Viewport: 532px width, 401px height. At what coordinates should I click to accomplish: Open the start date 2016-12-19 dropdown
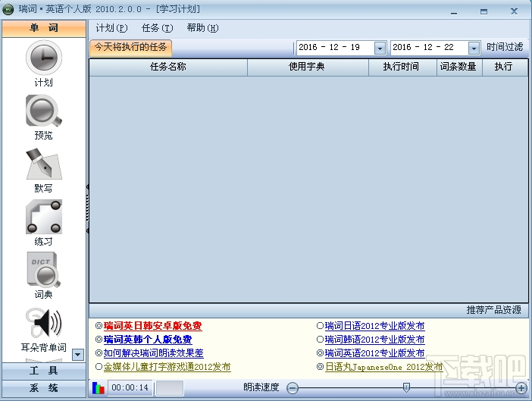click(x=380, y=48)
